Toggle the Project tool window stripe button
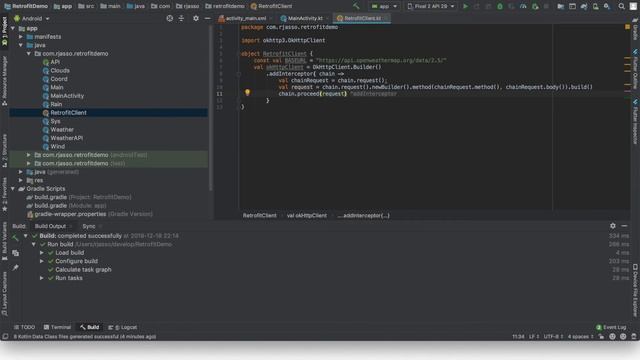640x360 pixels. click(x=4, y=31)
